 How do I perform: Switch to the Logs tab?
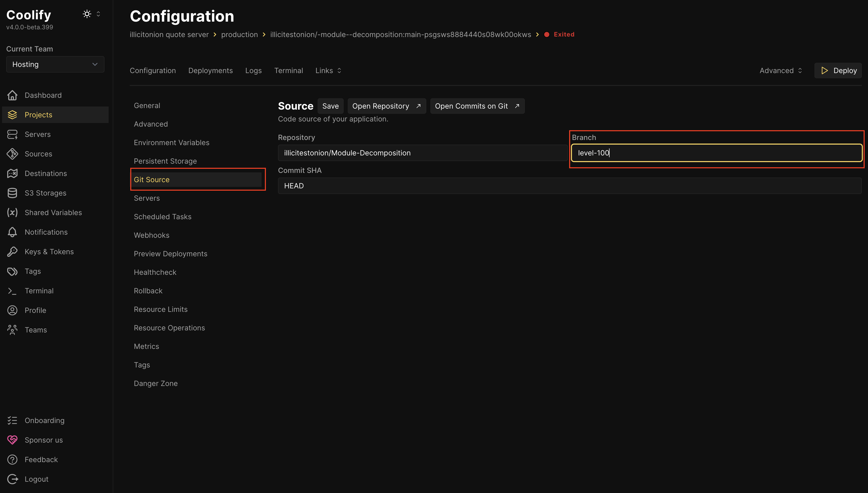[253, 71]
